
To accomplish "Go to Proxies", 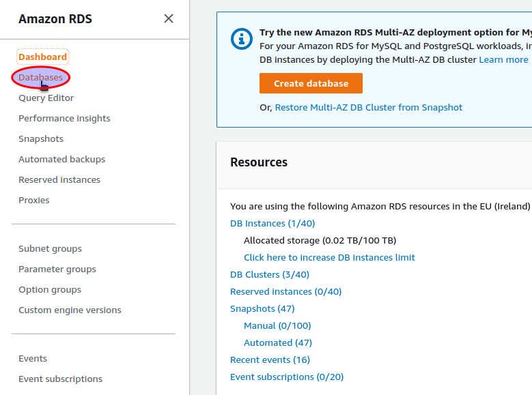I will [34, 201].
